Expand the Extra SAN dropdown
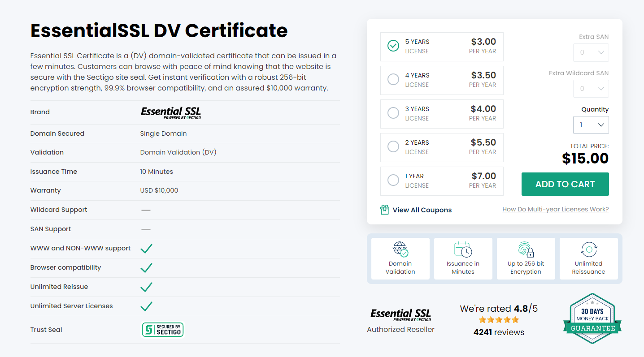The height and width of the screenshot is (357, 644). click(591, 52)
